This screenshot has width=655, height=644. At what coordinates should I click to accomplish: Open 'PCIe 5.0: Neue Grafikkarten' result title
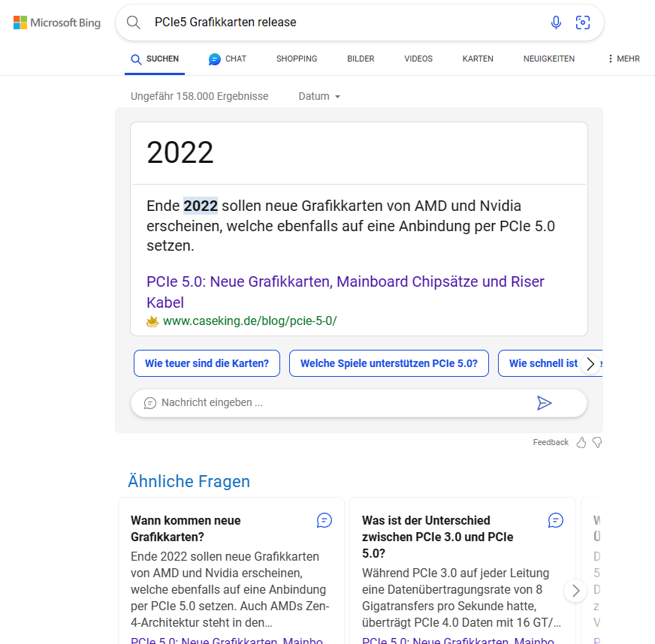(345, 292)
